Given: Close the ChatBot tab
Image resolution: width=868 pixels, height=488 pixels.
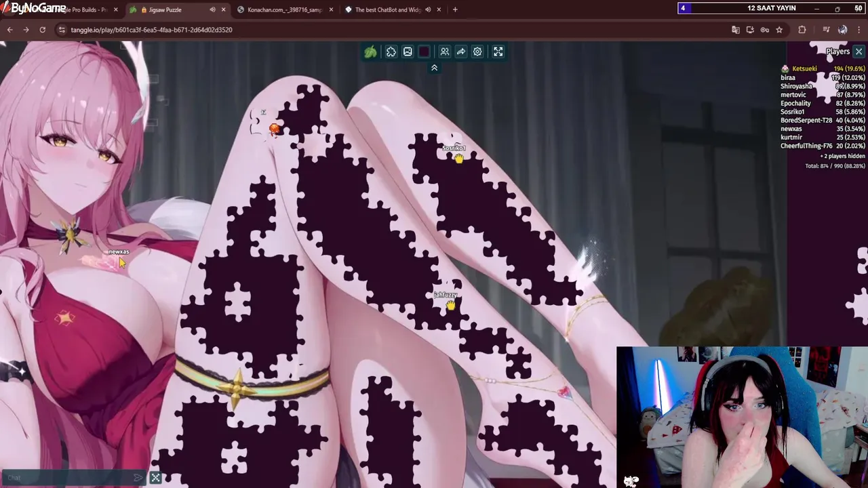Looking at the screenshot, I should pos(439,9).
